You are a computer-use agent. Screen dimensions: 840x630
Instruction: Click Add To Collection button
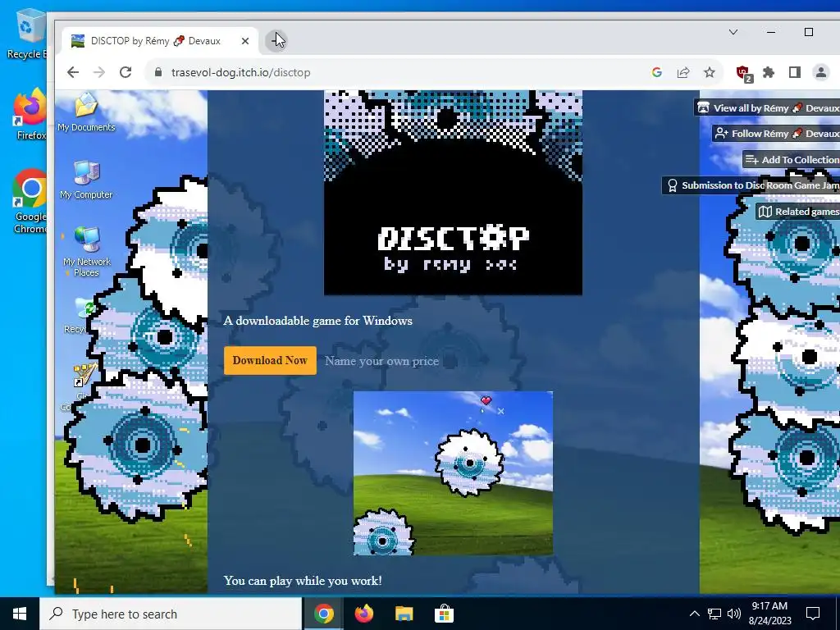[792, 160]
